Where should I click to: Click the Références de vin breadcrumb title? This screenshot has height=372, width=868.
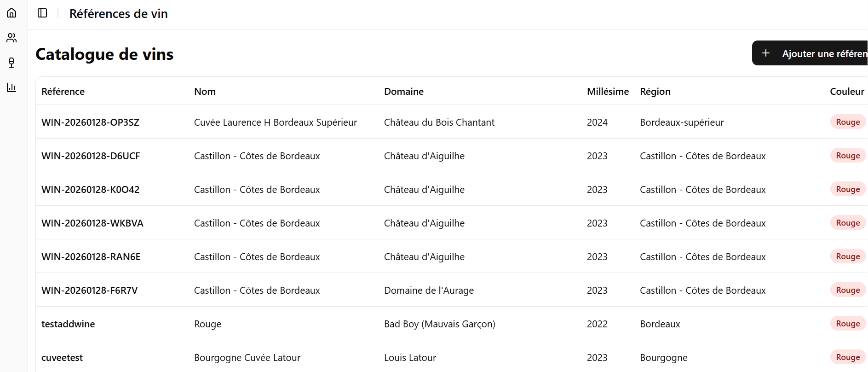coord(118,13)
